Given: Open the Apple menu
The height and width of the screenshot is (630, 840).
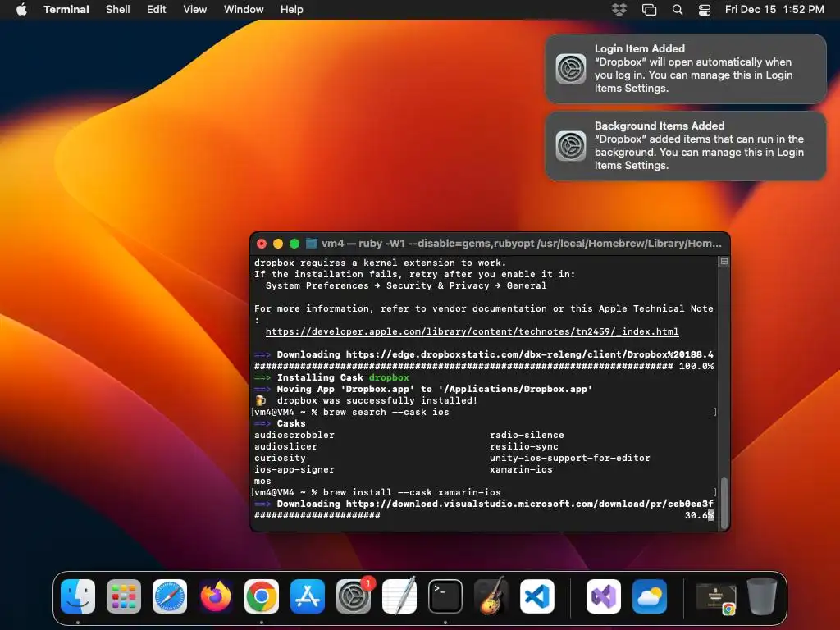Looking at the screenshot, I should click(21, 9).
